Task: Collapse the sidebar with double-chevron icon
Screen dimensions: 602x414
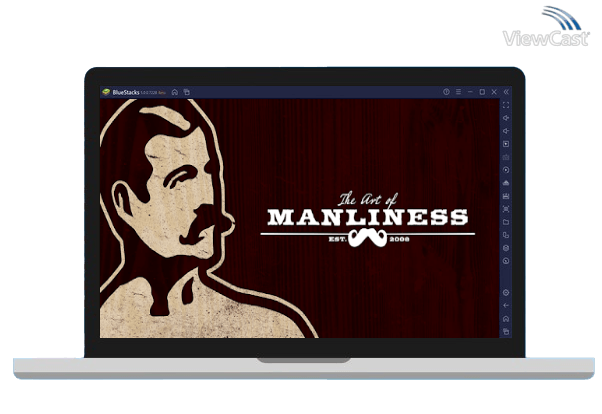Action: (x=506, y=92)
